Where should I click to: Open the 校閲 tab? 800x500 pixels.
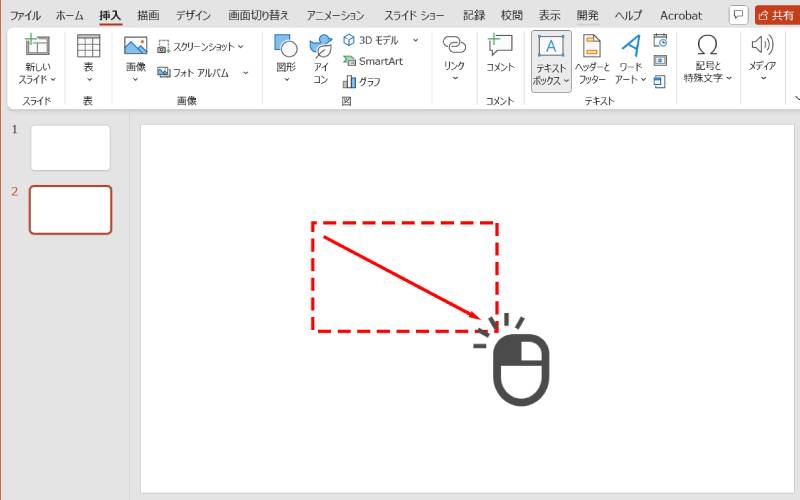(x=512, y=15)
